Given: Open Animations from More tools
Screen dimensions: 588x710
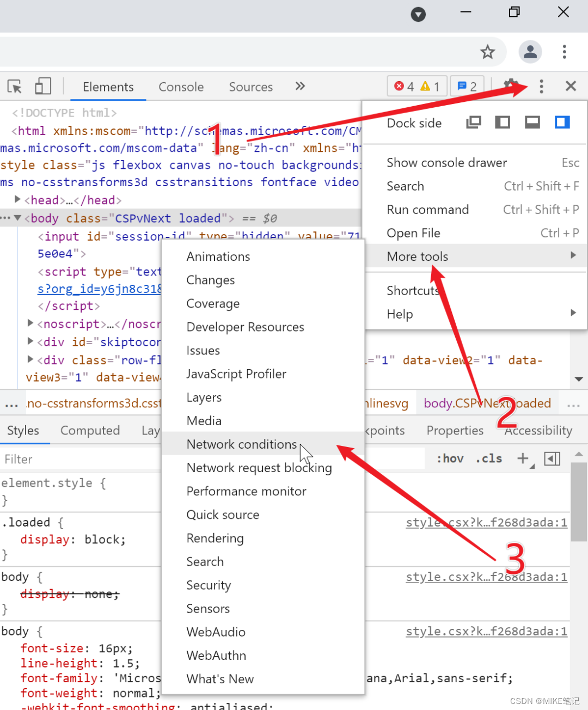Looking at the screenshot, I should tap(263, 256).
